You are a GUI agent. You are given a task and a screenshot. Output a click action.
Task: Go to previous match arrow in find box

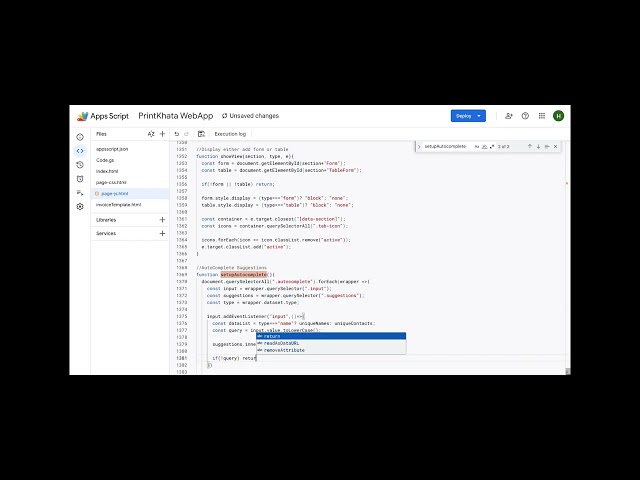[x=530, y=147]
